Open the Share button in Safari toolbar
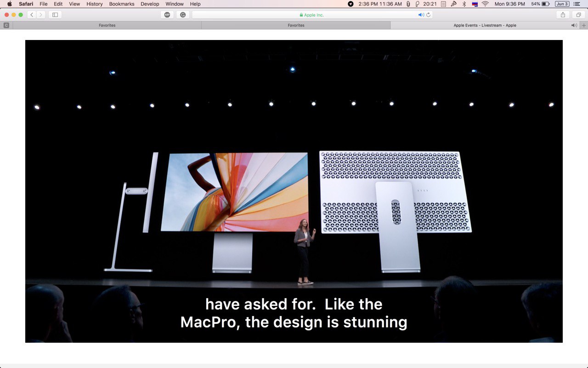This screenshot has width=588, height=368. pyautogui.click(x=563, y=15)
